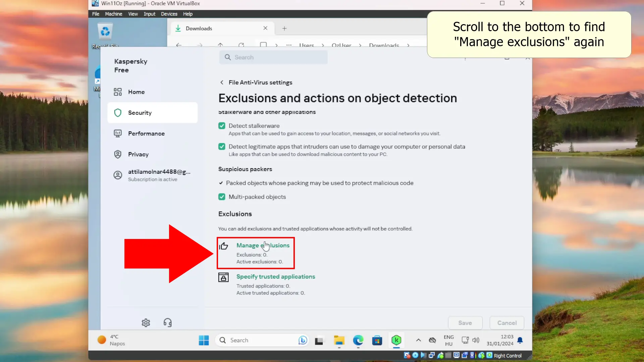
Task: Click Right Control host key indicator
Action: click(x=507, y=356)
